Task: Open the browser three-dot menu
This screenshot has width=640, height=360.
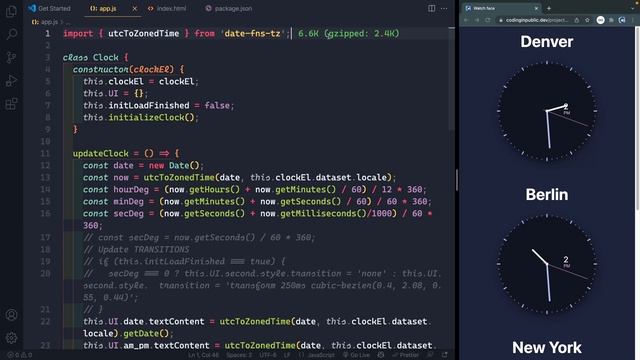Action: point(633,20)
